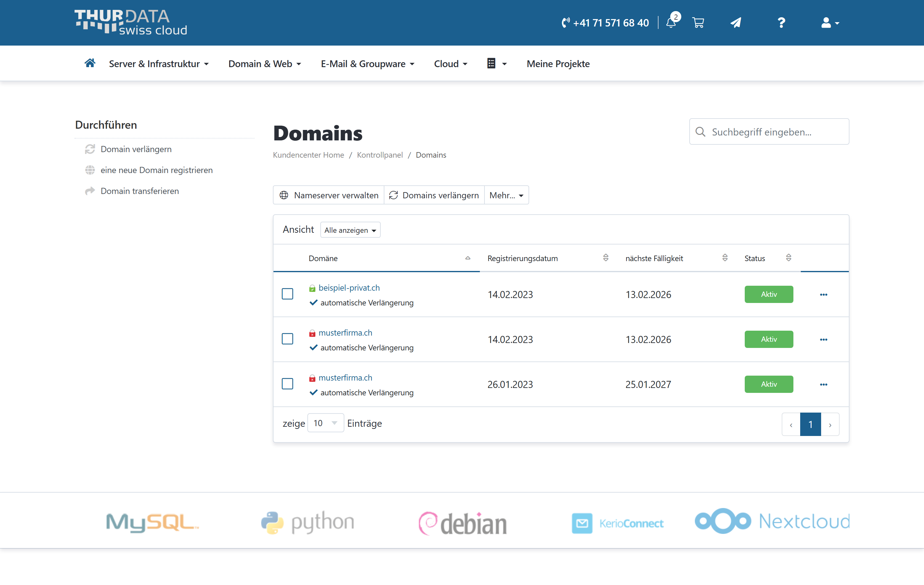This screenshot has width=924, height=585.
Task: Click eine neue Domain registrieren
Action: 148,170
